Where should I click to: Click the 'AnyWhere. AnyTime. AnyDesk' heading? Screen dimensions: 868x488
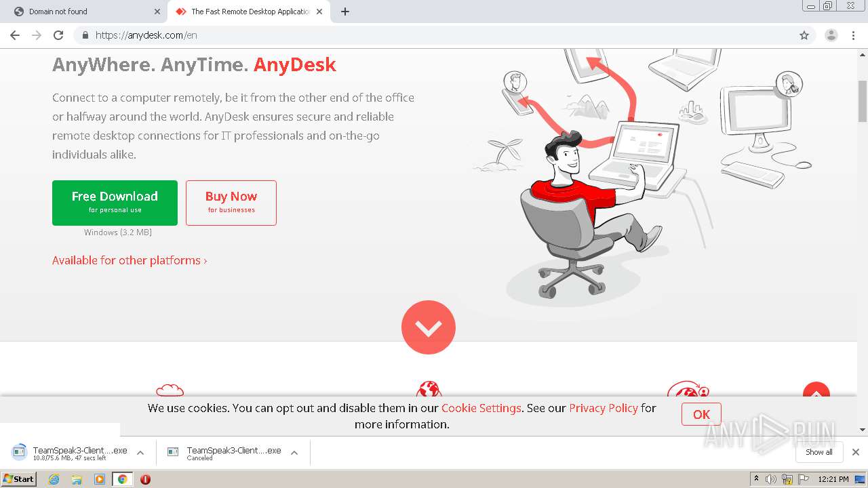[x=194, y=64]
